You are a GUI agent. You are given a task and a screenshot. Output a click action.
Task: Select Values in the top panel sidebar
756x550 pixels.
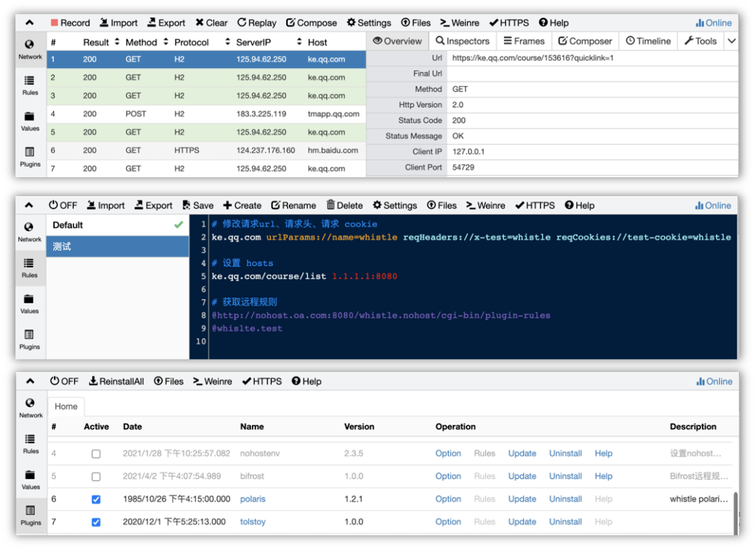[30, 122]
